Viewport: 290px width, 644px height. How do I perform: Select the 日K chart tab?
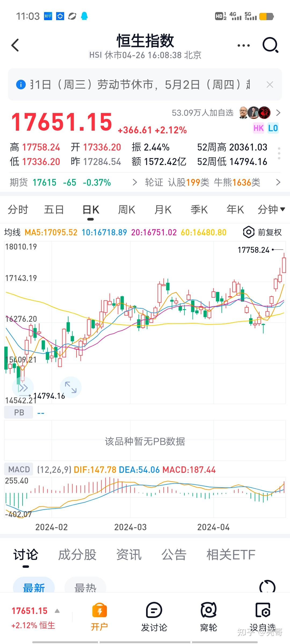(91, 210)
